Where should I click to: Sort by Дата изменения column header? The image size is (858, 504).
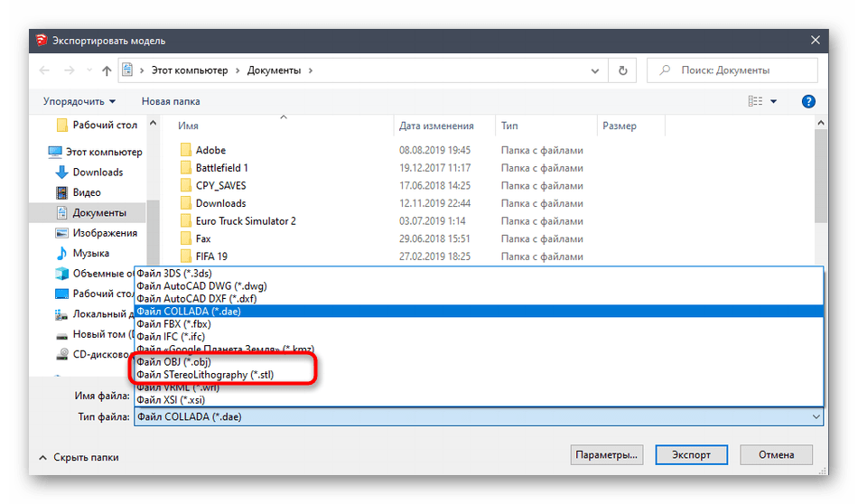pyautogui.click(x=436, y=126)
